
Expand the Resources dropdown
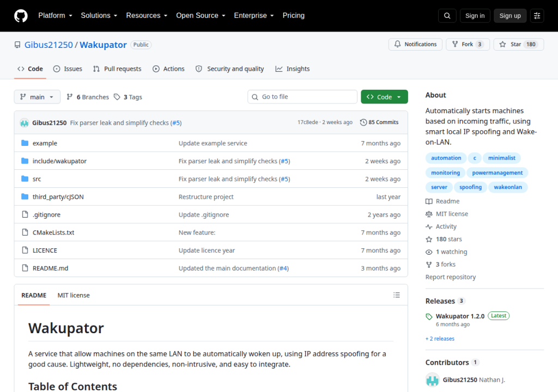click(147, 16)
